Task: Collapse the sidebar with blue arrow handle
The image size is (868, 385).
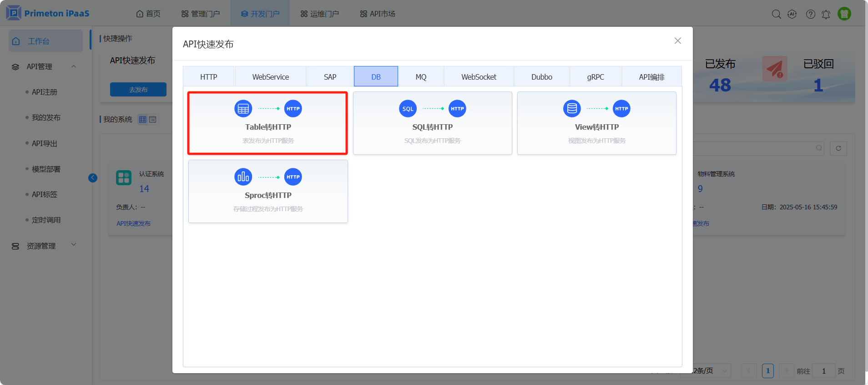Action: coord(93,178)
